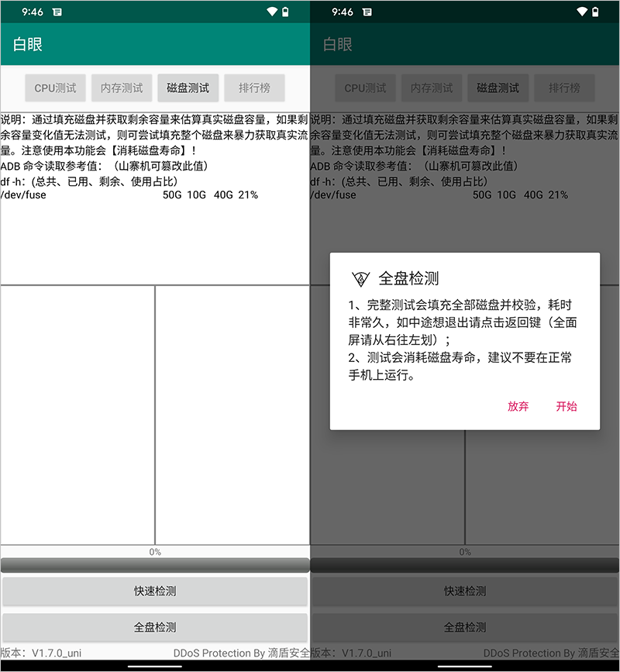
Task: Click the 0% progress label on left screen
Action: (155, 552)
